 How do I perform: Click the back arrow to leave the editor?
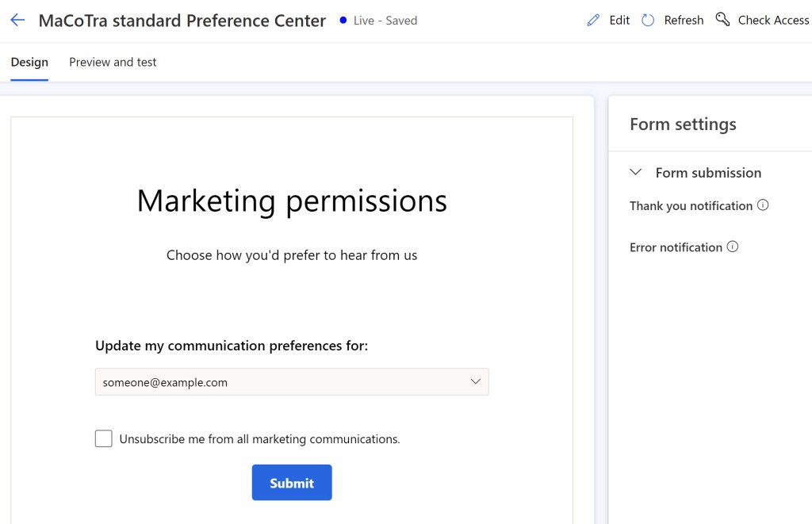click(17, 20)
